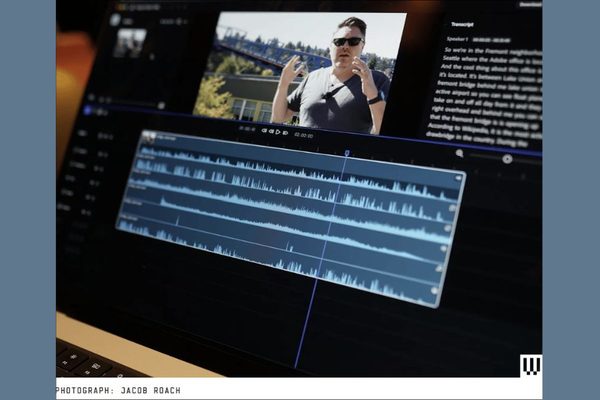Open the Transcript panel header
The image size is (600, 400).
tap(462, 24)
